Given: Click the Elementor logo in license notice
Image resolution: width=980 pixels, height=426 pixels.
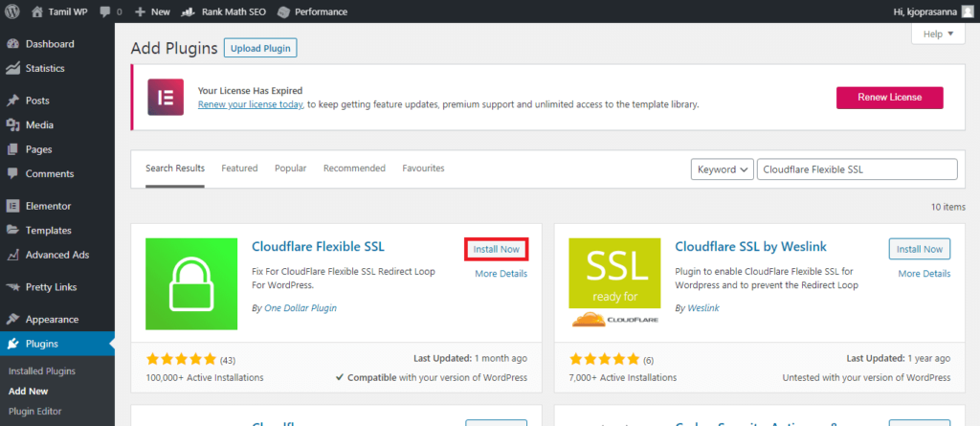Looking at the screenshot, I should pos(166,97).
